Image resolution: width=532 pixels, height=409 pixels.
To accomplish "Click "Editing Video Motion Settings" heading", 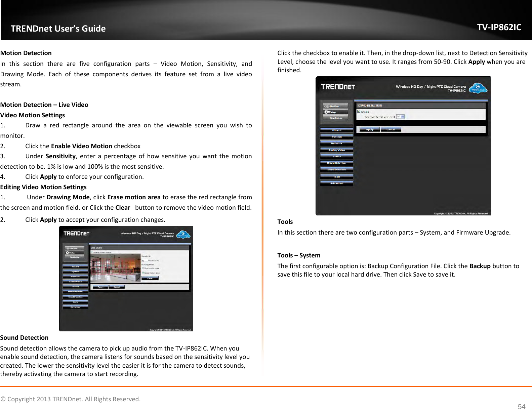I will [x=43, y=187].
